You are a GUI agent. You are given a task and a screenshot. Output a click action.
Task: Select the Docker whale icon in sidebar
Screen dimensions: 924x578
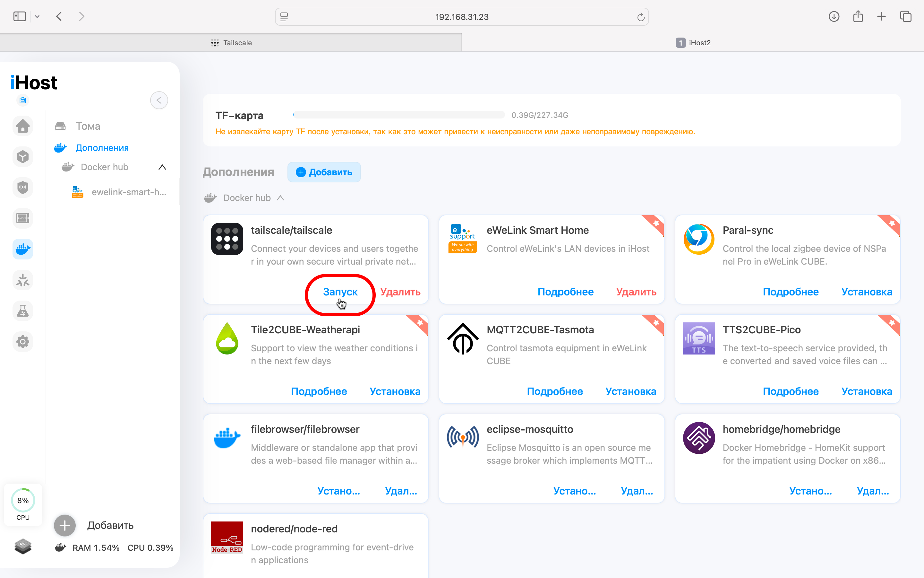coord(23,249)
